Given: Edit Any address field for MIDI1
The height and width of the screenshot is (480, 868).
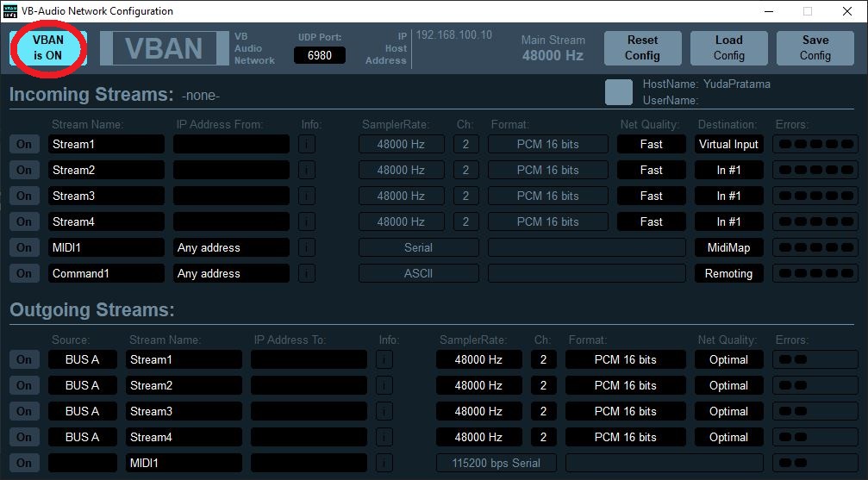Looking at the screenshot, I should tap(231, 247).
